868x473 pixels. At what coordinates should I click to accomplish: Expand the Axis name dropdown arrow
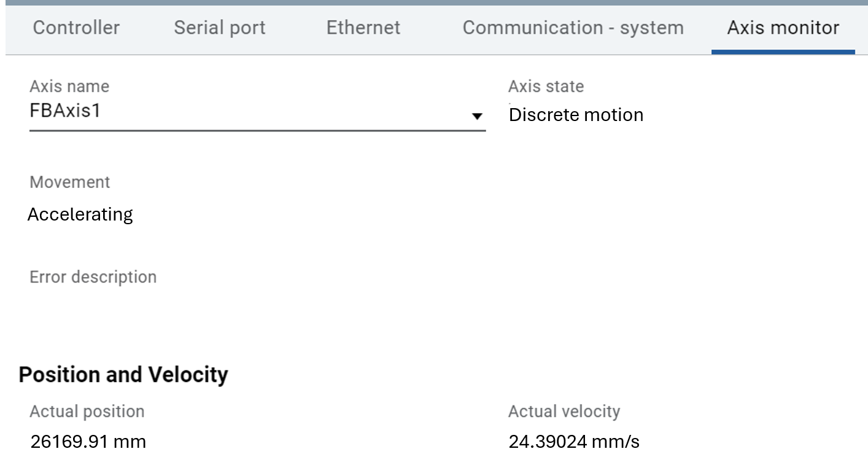point(477,116)
